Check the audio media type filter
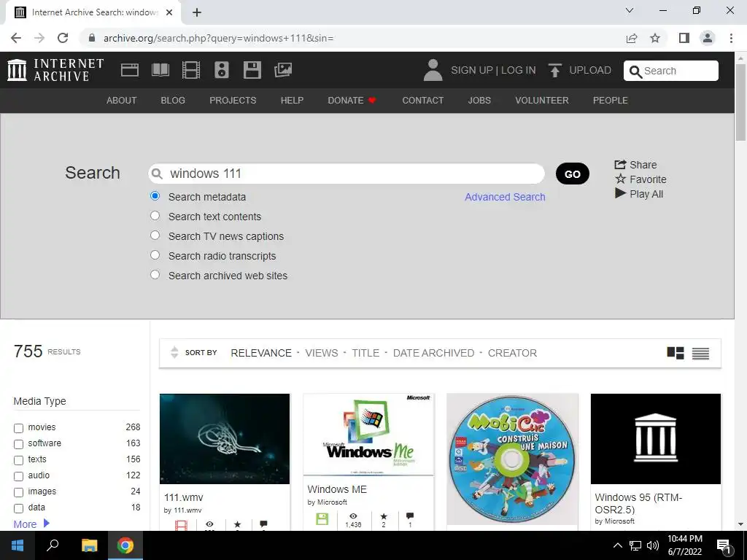This screenshot has height=560, width=747. (18, 476)
